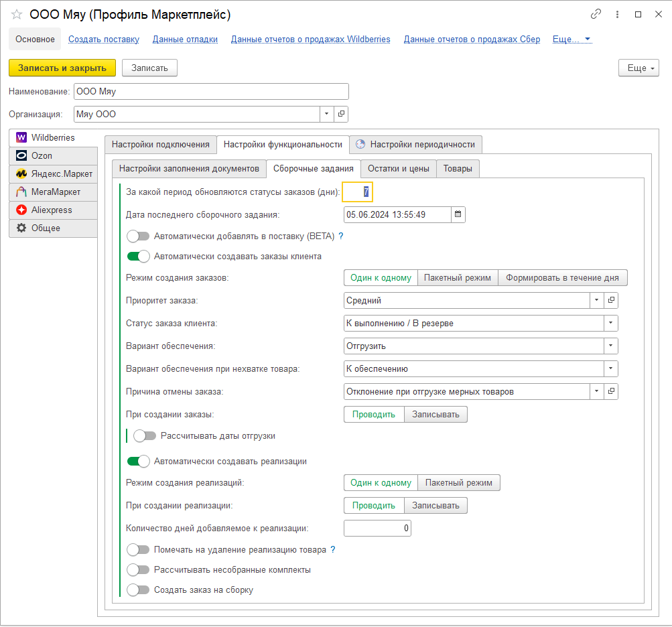
Task: Expand the Статус заказа клиента dropdown
Action: pos(611,323)
